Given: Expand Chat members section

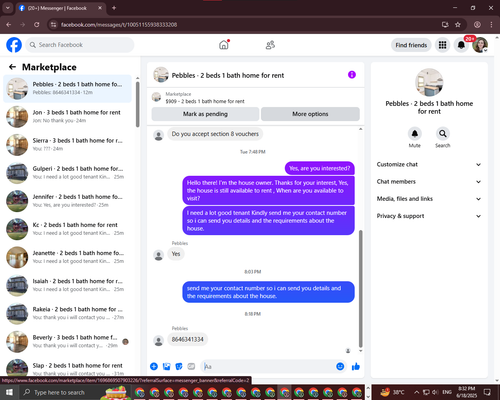Looking at the screenshot, I should [429, 182].
